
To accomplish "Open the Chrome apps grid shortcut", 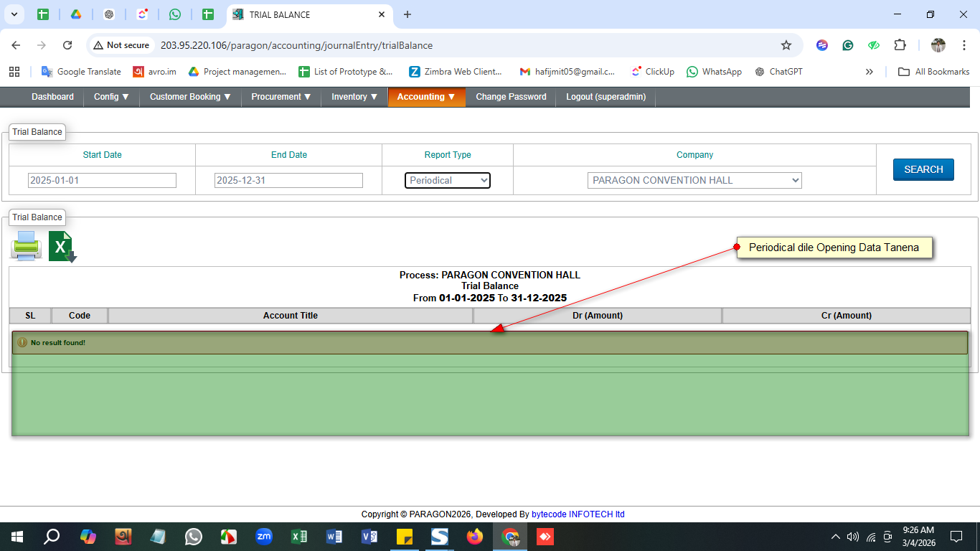I will pyautogui.click(x=14, y=72).
